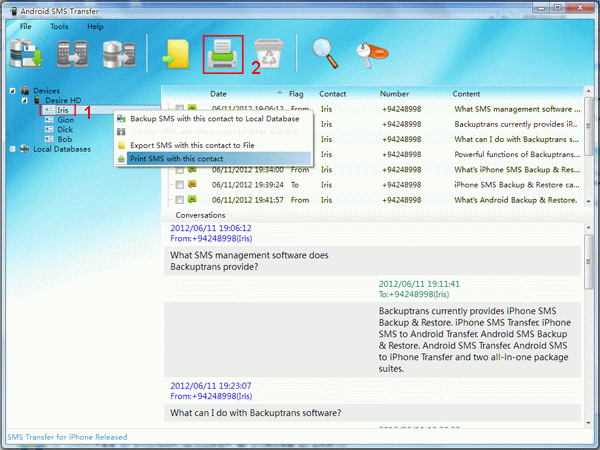Select the Iris contact in the tree
600x450 pixels.
(63, 110)
